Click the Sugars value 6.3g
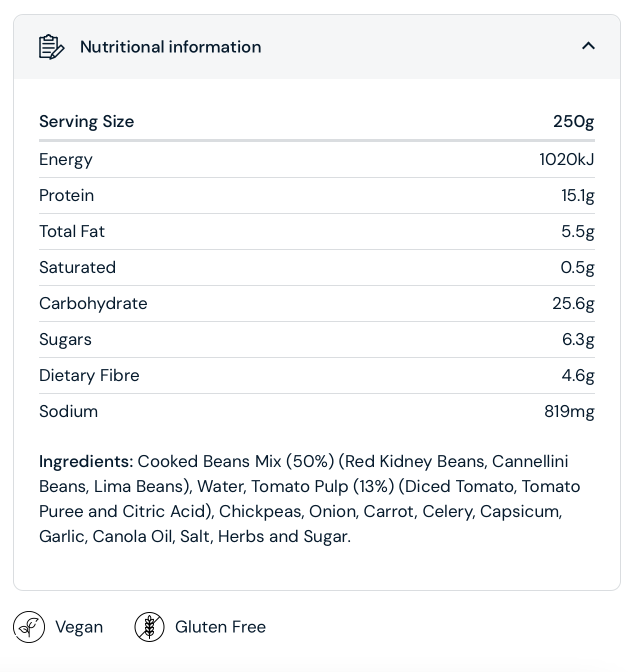The width and height of the screenshot is (638, 672). (578, 339)
